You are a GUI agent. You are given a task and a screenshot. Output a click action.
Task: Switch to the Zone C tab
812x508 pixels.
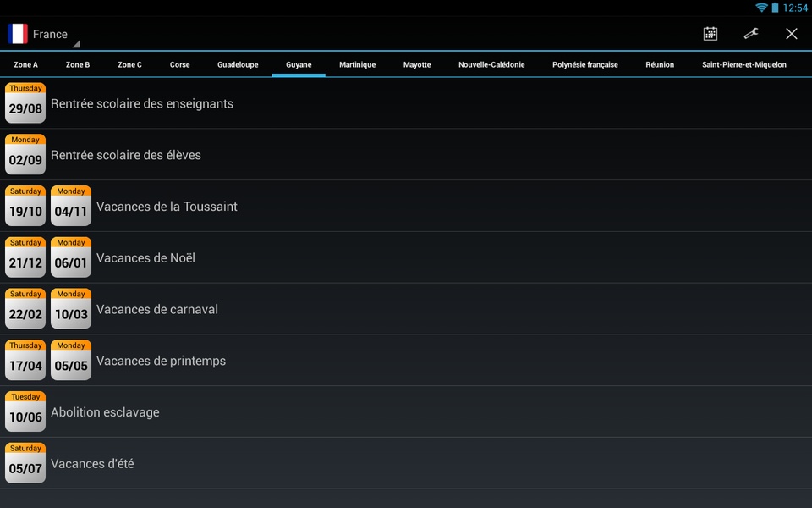point(129,65)
